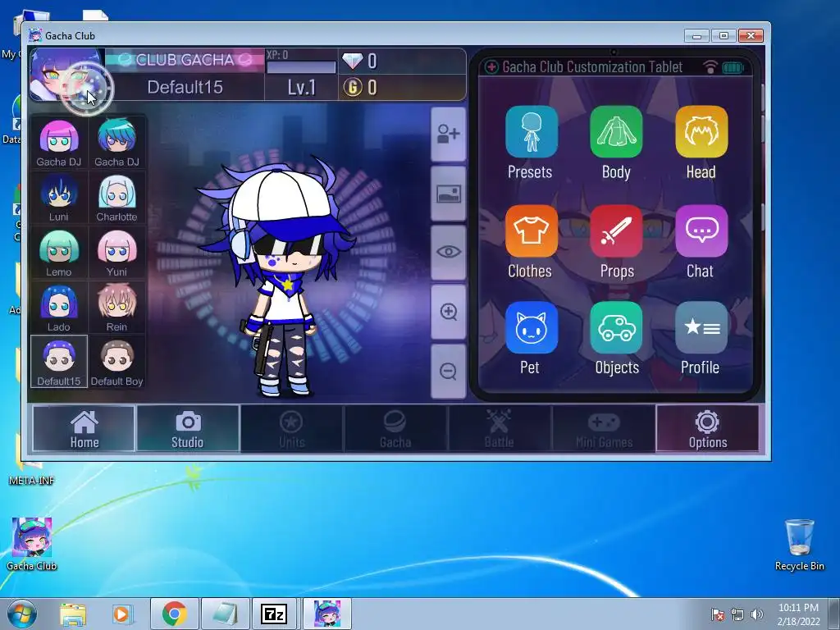Click the plus icon in tablet header
Screen dimensions: 840x630
point(491,67)
